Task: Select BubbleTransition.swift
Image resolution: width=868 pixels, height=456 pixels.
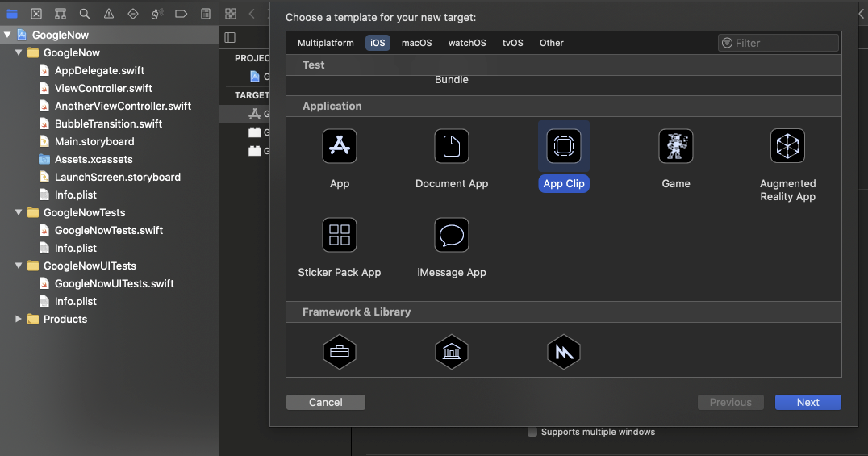Action: (x=108, y=123)
